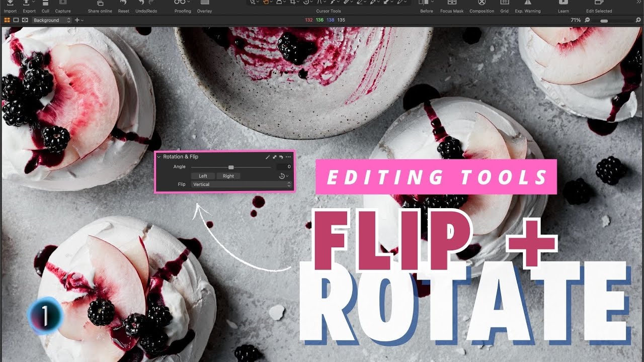Move the Angle slider handle
644x362 pixels.
point(231,167)
